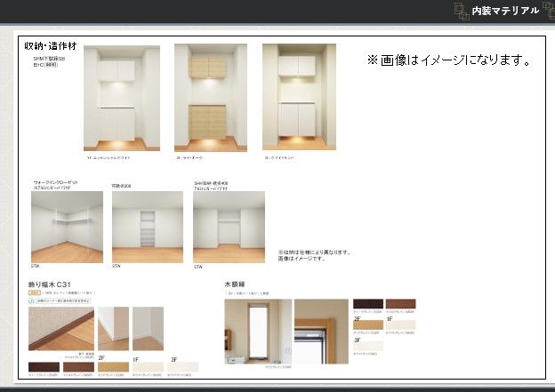The width and height of the screenshot is (555, 392).
Task: Click the green icon under the 飾り幅木 badge
Action: click(31, 301)
